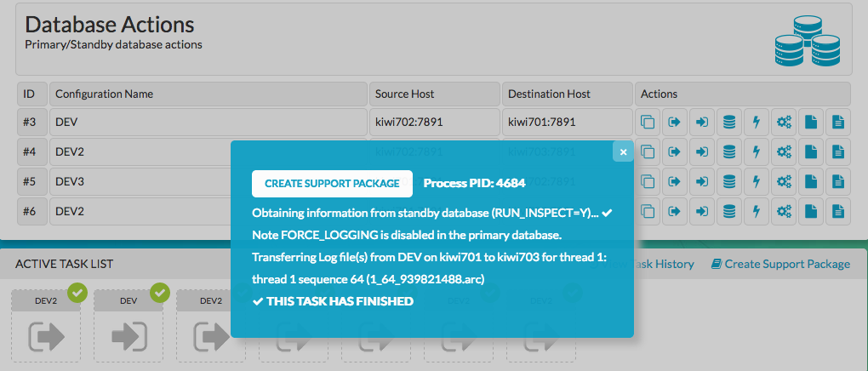Click the gears icon in row #6
This screenshot has width=868, height=371.
[783, 212]
